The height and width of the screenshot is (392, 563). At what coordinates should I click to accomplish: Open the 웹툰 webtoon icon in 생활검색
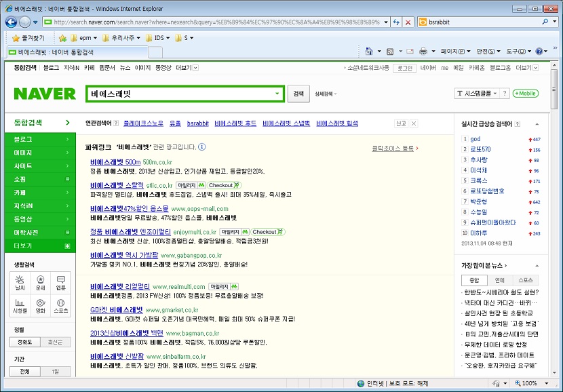[60, 283]
